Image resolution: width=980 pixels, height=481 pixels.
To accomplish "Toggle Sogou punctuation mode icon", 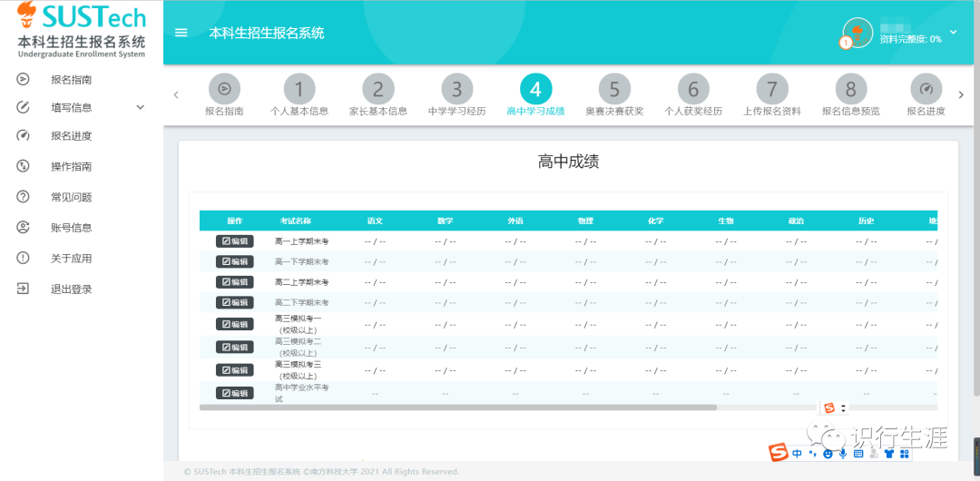I will coord(812,454).
